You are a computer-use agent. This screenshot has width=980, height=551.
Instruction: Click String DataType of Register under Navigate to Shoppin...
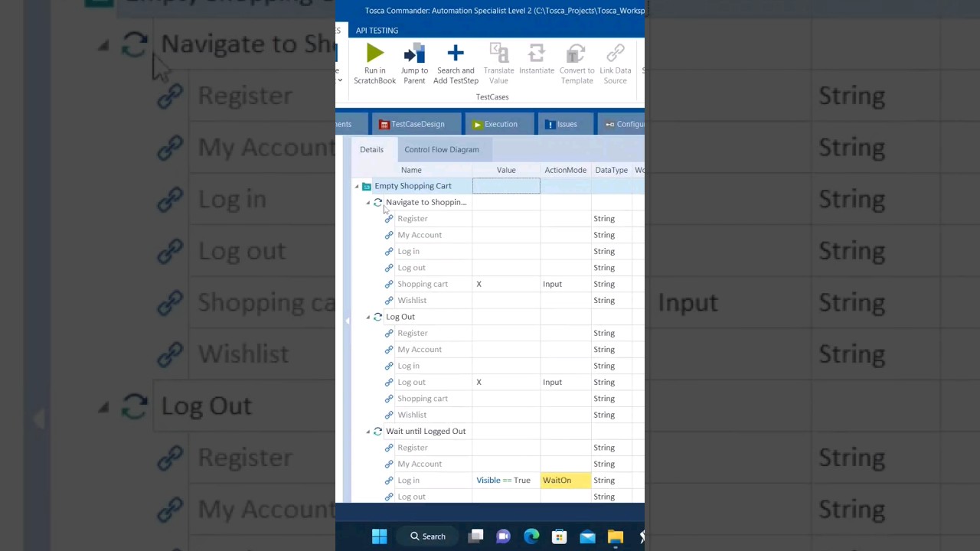(x=604, y=219)
